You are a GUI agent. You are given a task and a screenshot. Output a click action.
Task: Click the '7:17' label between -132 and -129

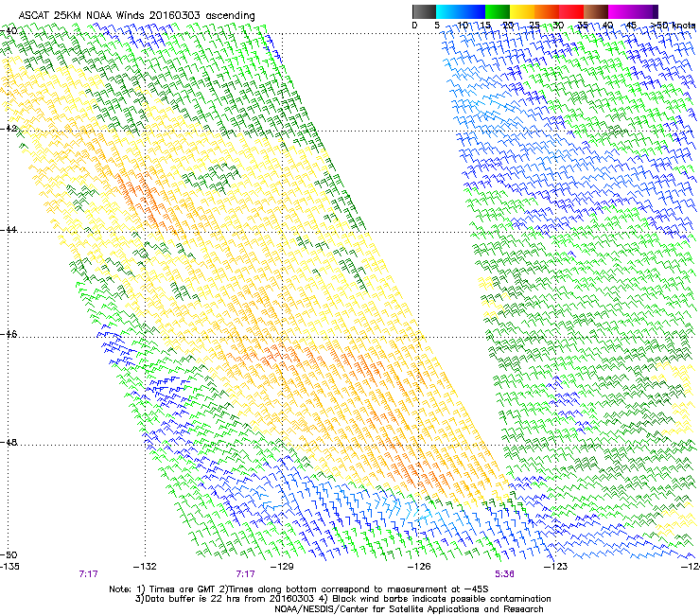pos(245,574)
